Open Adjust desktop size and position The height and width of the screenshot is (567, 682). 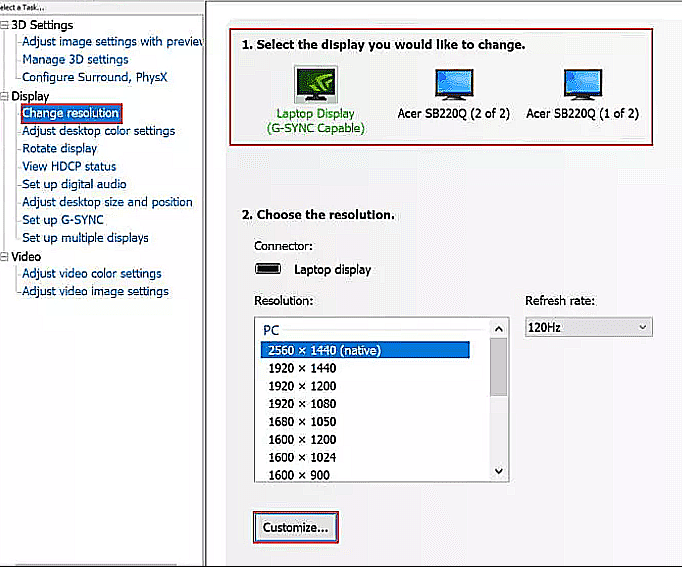click(107, 202)
